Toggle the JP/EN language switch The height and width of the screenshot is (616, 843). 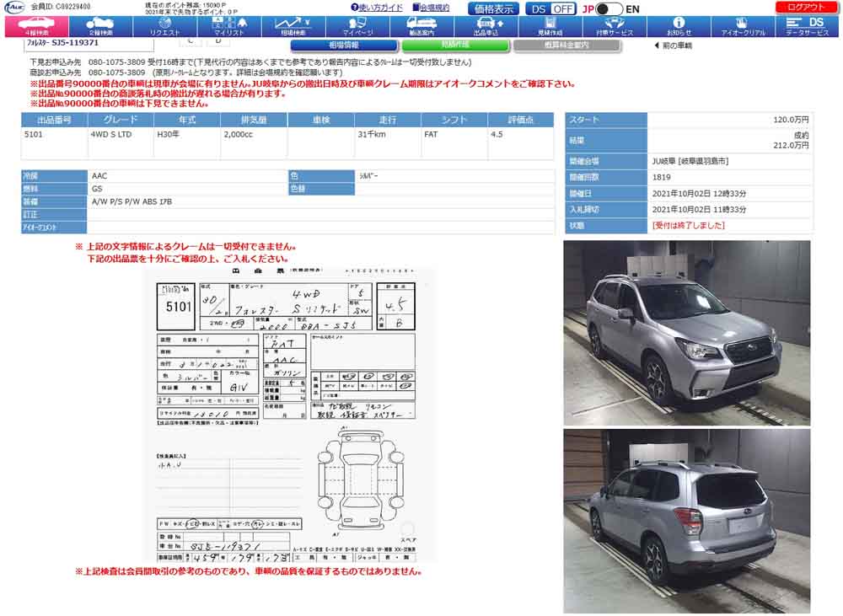(609, 9)
